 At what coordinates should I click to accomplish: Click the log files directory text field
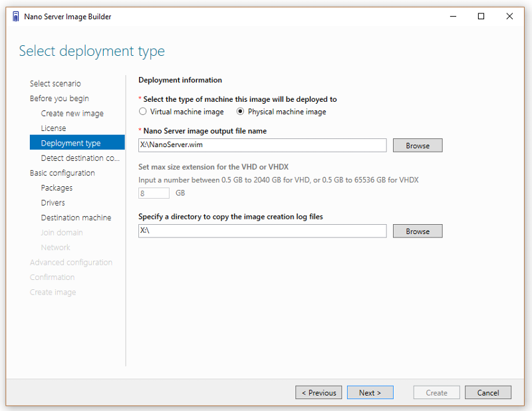coord(262,231)
